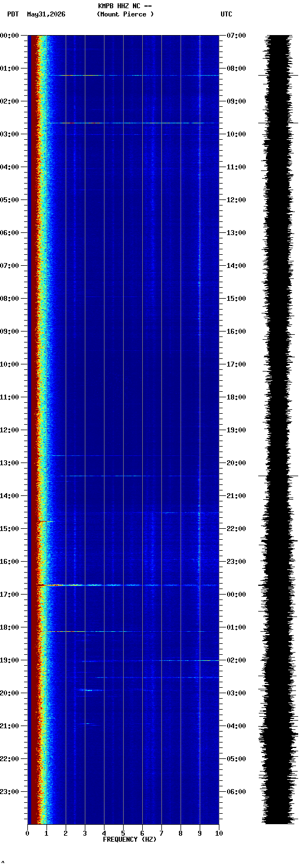Click frequency axis tick label 8
The image size is (302, 868).
(x=181, y=833)
